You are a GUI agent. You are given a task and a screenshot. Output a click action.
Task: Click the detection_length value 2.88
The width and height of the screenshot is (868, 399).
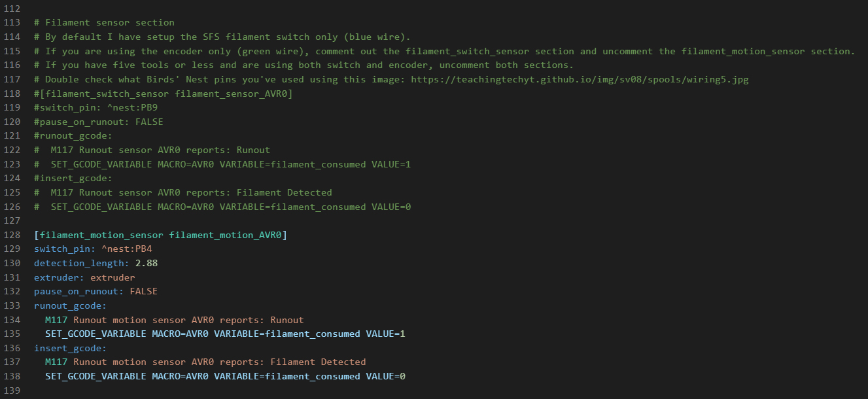[x=146, y=263]
